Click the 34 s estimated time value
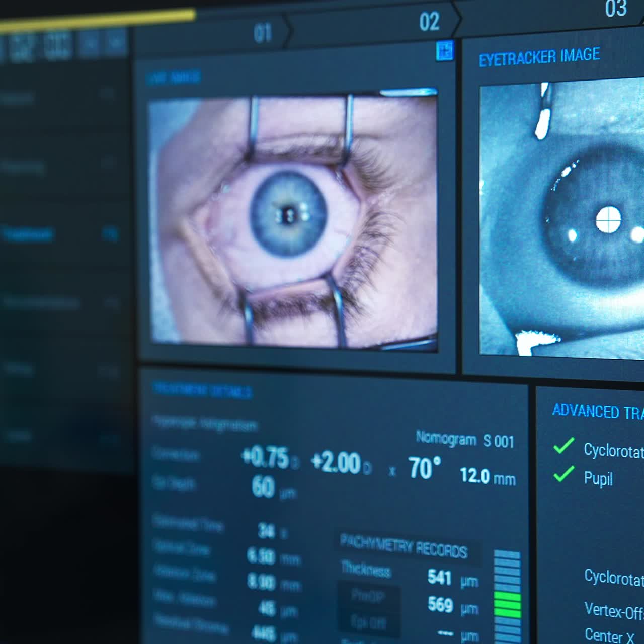644x644 pixels. 272,531
